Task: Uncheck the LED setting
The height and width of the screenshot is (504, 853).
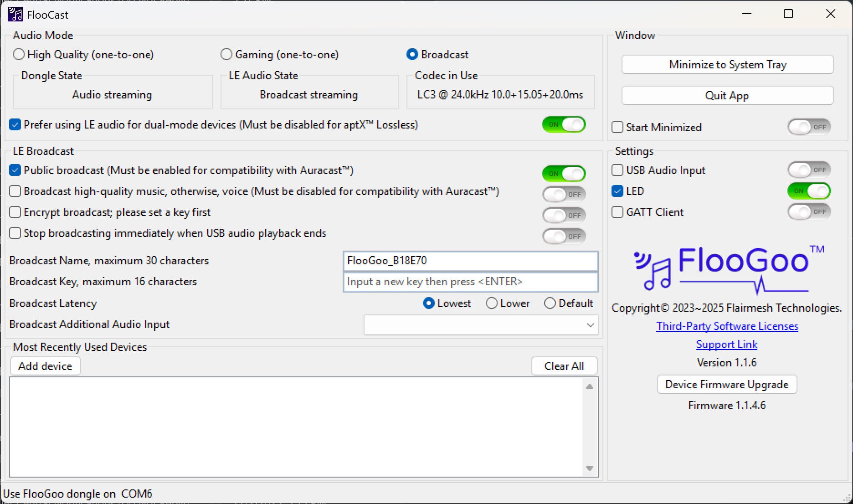Action: coord(617,191)
